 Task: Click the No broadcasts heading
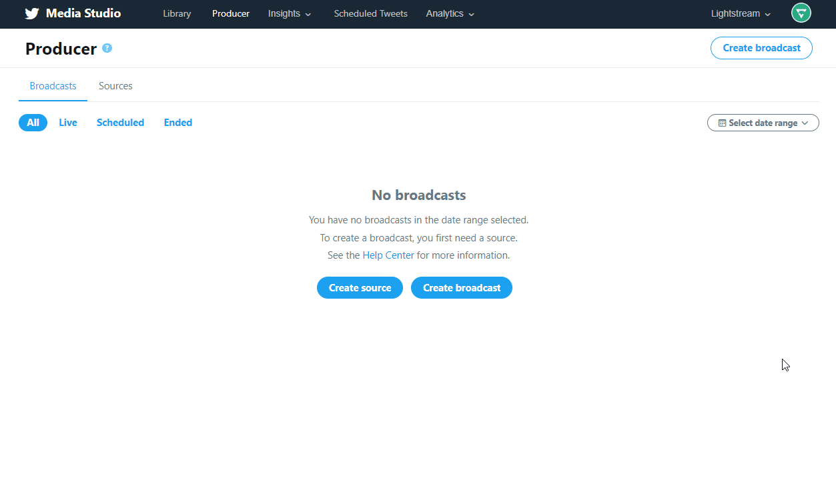tap(418, 195)
